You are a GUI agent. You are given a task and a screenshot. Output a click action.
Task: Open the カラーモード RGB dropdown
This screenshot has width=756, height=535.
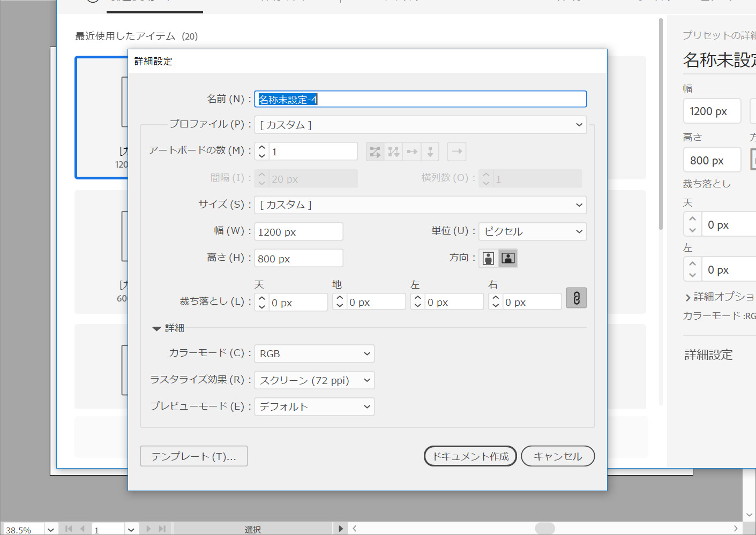[314, 353]
